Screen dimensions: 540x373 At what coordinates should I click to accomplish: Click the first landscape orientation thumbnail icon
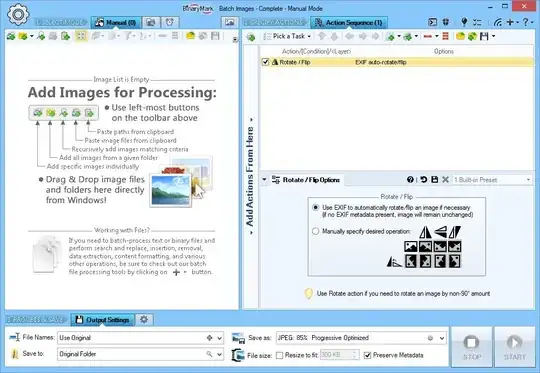411,246
